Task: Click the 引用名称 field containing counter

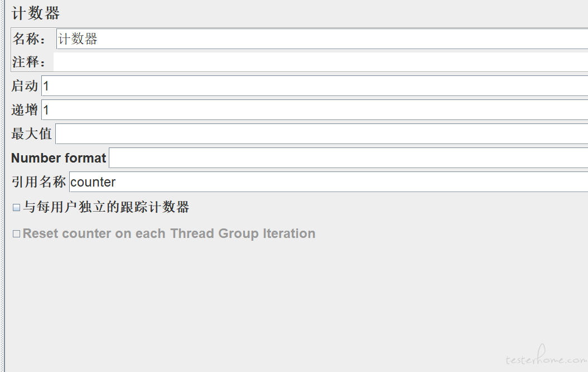Action: pyautogui.click(x=329, y=182)
